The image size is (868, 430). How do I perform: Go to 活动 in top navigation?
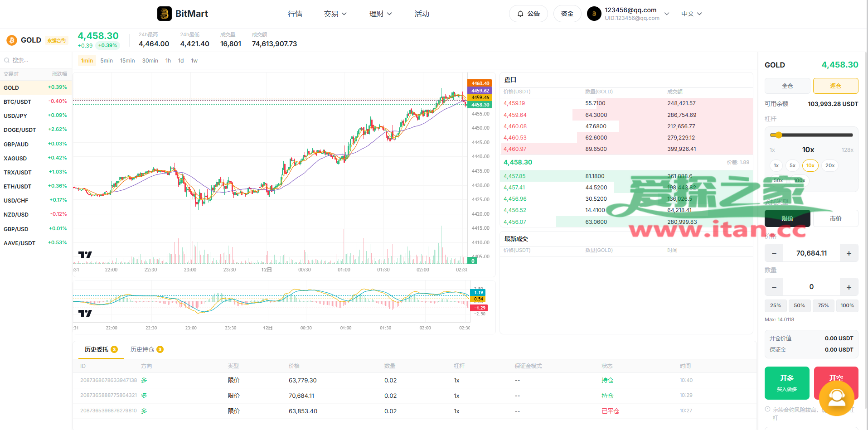422,14
